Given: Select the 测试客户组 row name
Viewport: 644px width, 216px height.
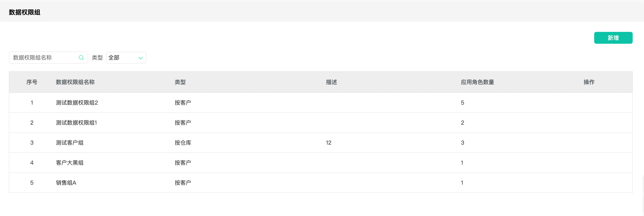Looking at the screenshot, I should click(x=70, y=143).
